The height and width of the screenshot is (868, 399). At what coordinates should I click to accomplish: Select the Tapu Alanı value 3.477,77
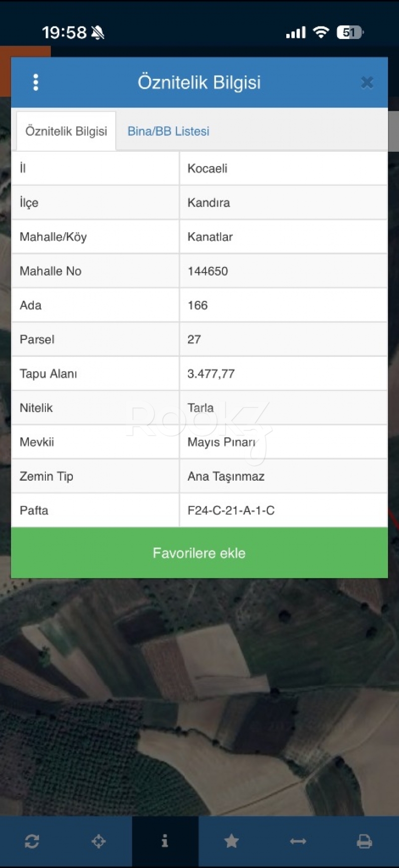coord(211,374)
